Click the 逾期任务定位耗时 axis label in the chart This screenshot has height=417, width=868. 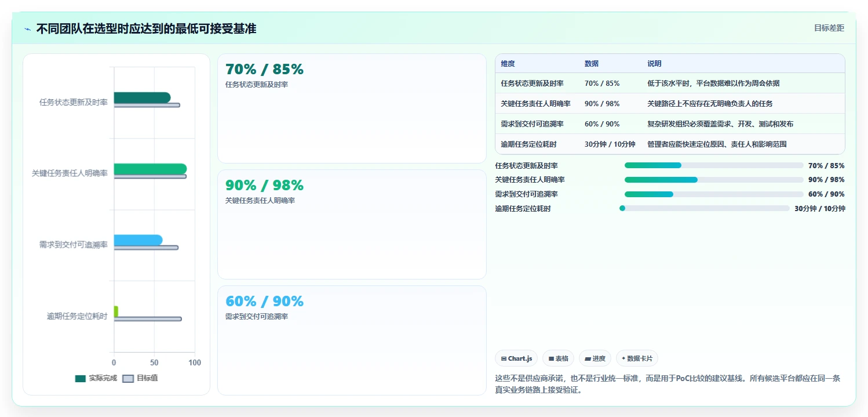(x=77, y=316)
